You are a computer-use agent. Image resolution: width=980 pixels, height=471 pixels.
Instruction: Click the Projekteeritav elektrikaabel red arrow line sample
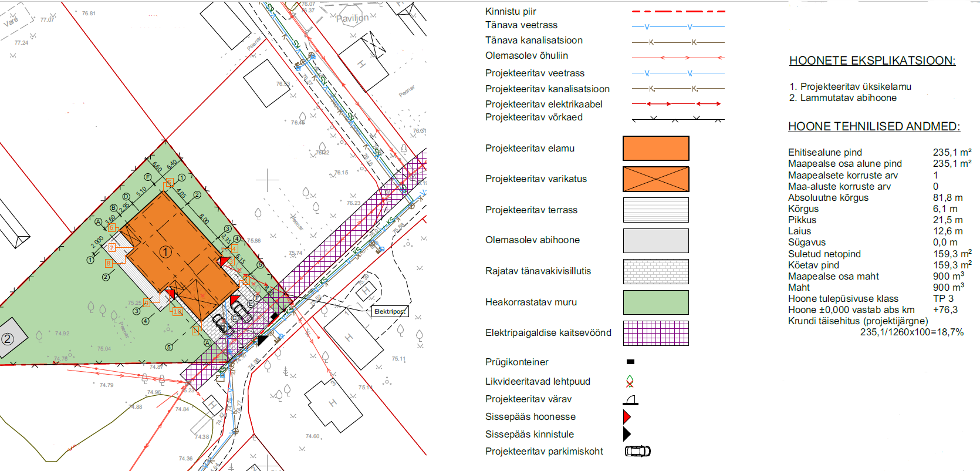click(678, 104)
